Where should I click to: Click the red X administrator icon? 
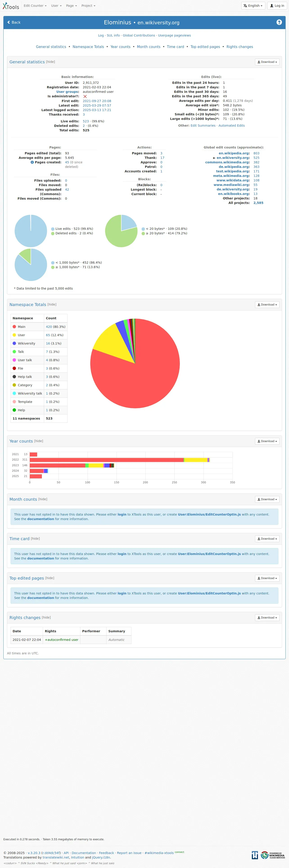point(85,96)
